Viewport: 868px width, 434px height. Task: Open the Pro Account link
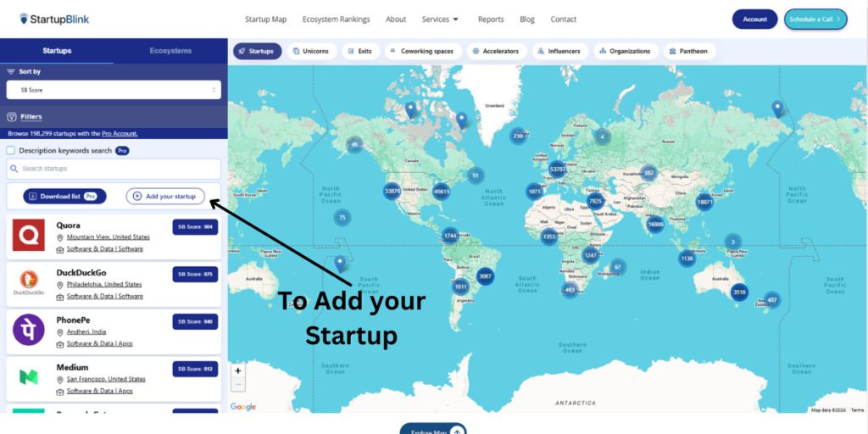(x=120, y=133)
